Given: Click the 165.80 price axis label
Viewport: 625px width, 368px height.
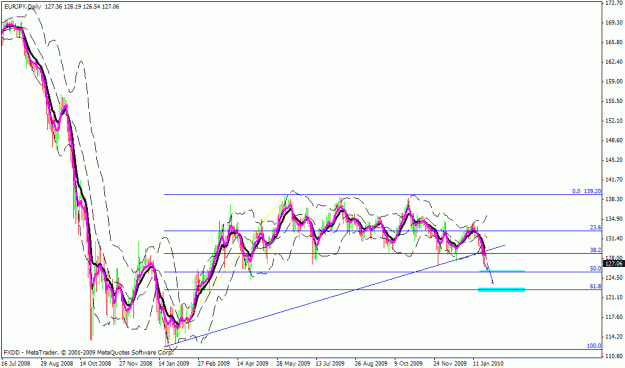Looking at the screenshot, I should [614, 42].
